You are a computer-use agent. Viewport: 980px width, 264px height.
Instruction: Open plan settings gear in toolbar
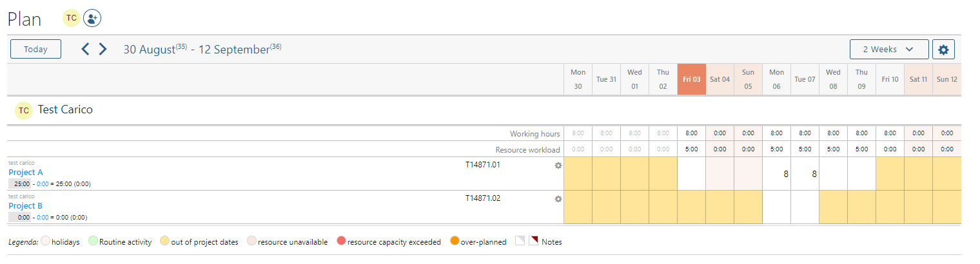944,50
